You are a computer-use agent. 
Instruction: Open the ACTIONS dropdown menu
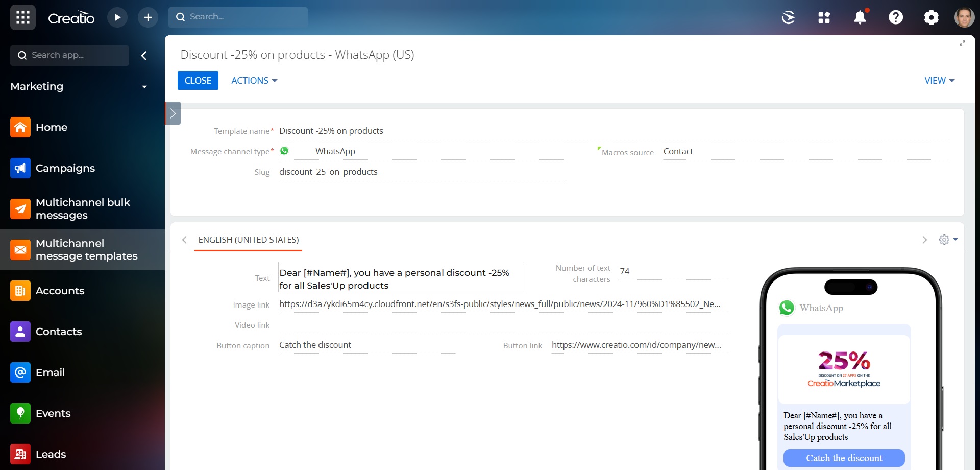tap(254, 81)
